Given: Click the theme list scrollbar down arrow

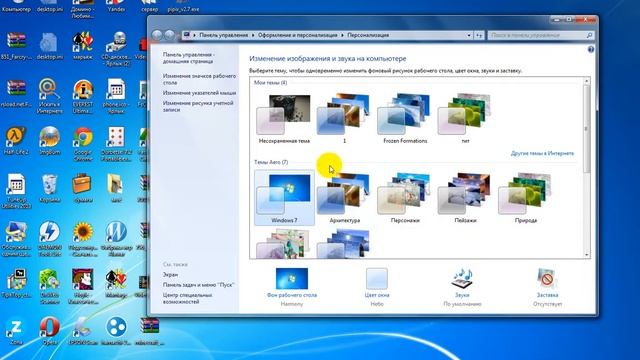Looking at the screenshot, I should (x=587, y=255).
